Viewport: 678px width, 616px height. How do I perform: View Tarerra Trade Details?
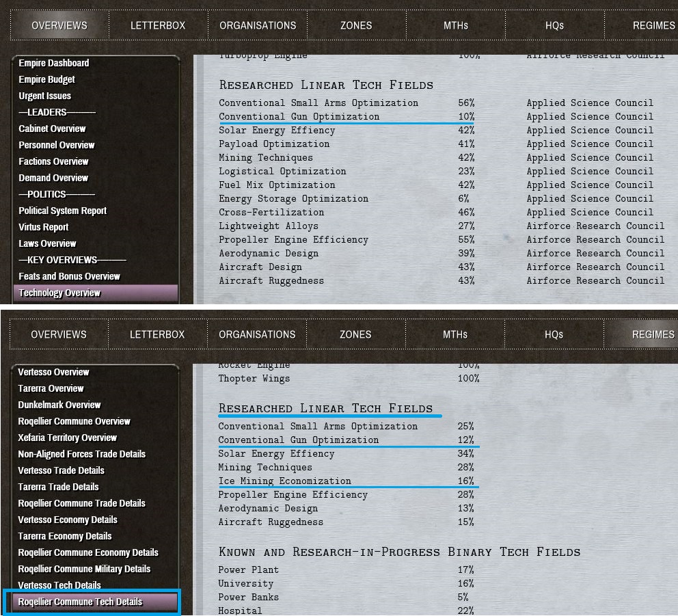tap(58, 487)
